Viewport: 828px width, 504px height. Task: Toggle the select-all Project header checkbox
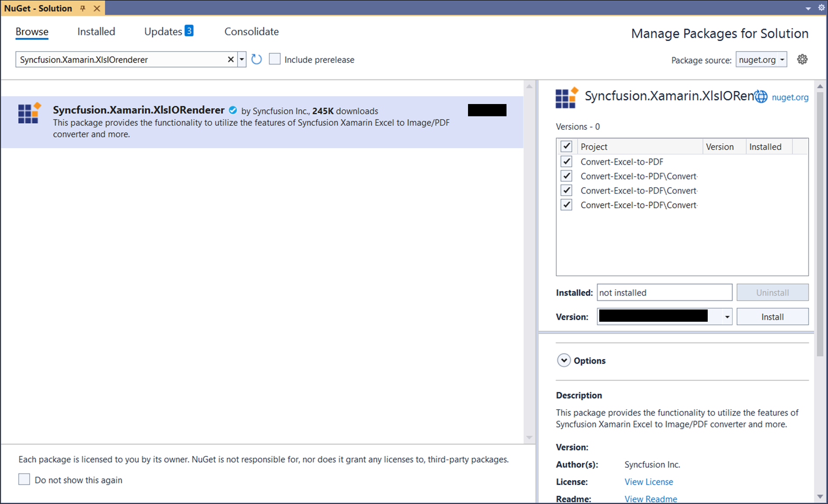tap(566, 146)
